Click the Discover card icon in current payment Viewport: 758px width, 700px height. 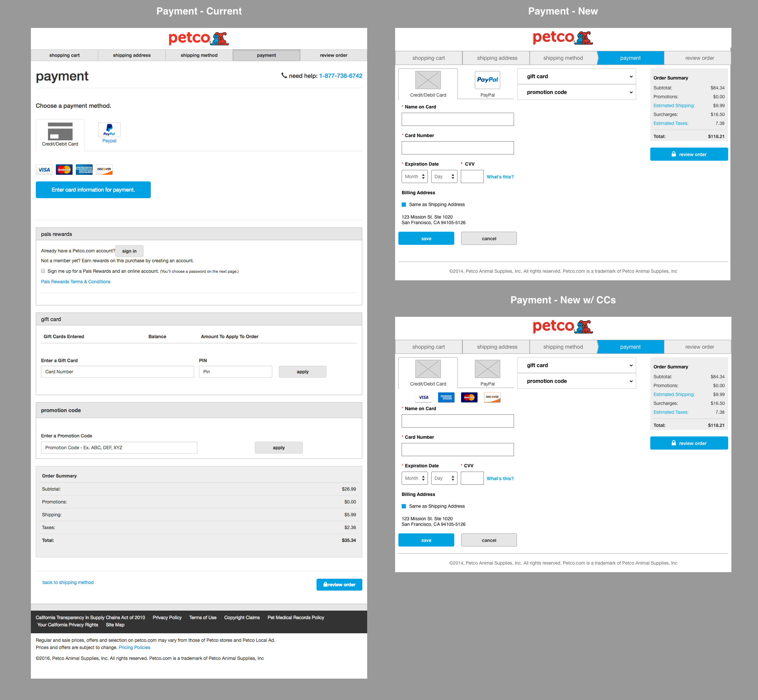click(x=104, y=170)
